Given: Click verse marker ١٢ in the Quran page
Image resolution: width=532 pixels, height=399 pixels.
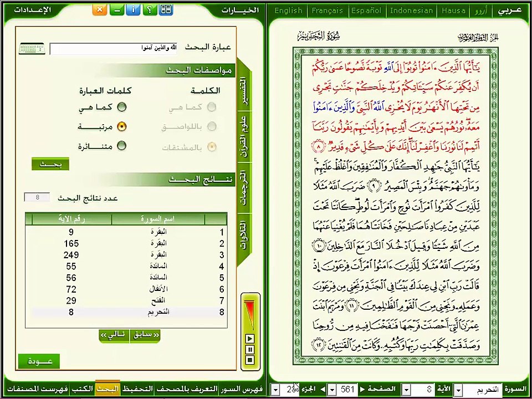Looking at the screenshot, I should [x=318, y=345].
